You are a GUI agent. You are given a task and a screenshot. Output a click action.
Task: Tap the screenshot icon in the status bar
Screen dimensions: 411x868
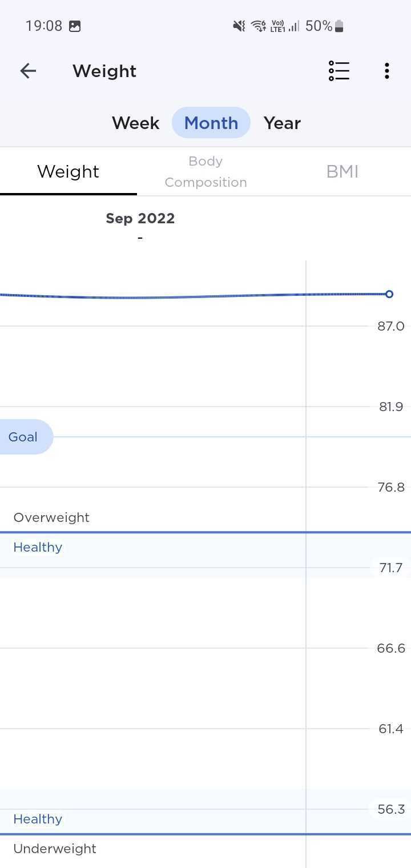75,26
